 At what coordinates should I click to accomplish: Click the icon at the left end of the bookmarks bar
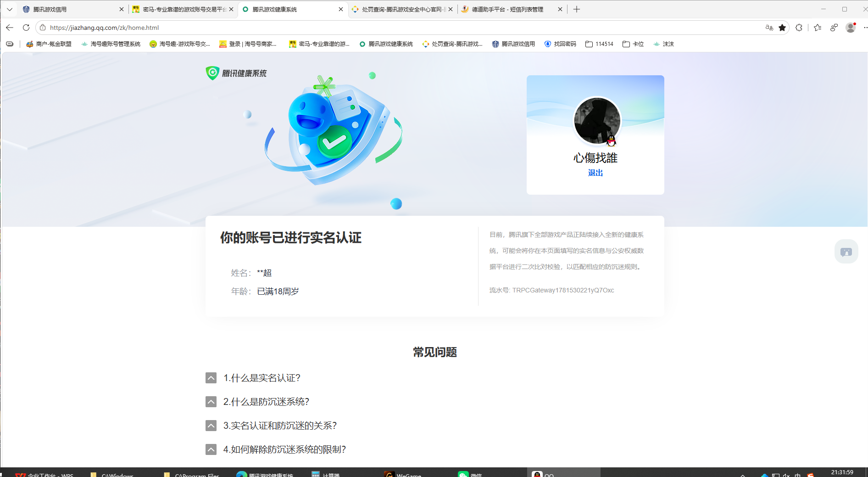(10, 44)
